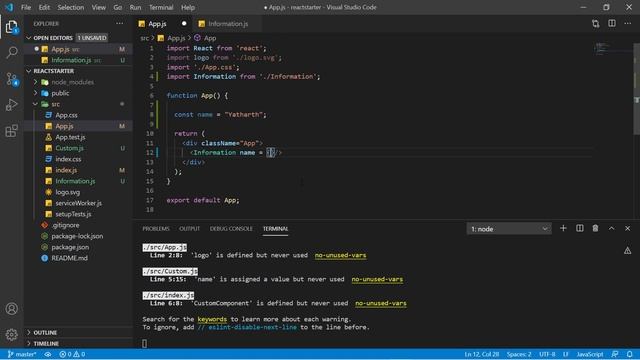
Task: Open the notifications bell in status bar
Action: point(629,354)
